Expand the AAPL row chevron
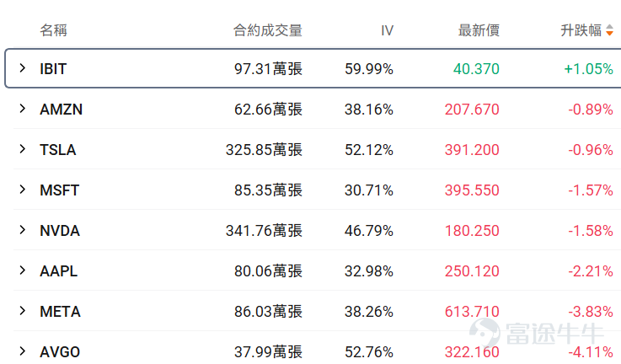Viewport: 621px width, 364px height. (23, 270)
